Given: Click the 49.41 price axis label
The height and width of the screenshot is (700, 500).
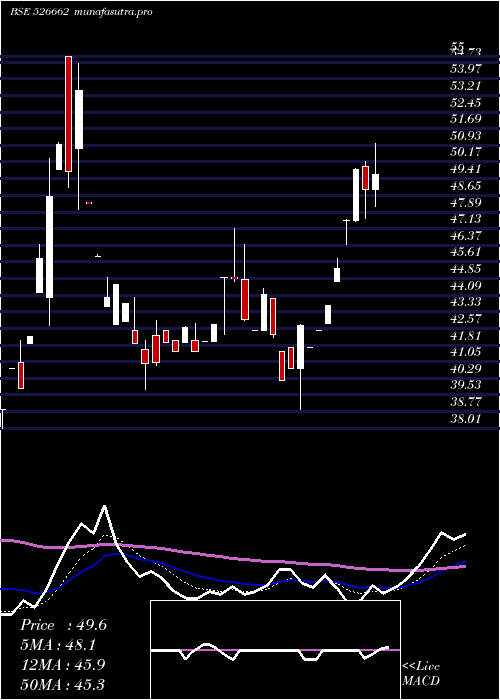Looking at the screenshot, I should pyautogui.click(x=466, y=169).
